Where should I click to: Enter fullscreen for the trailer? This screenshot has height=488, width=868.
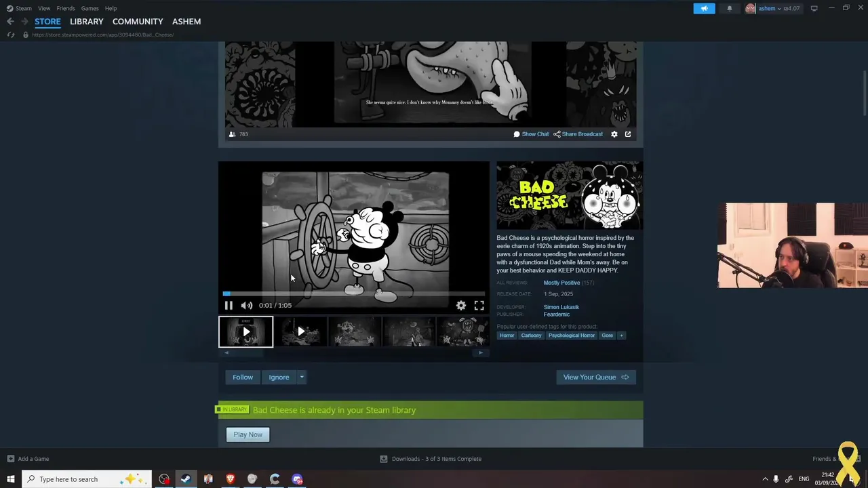tap(479, 306)
